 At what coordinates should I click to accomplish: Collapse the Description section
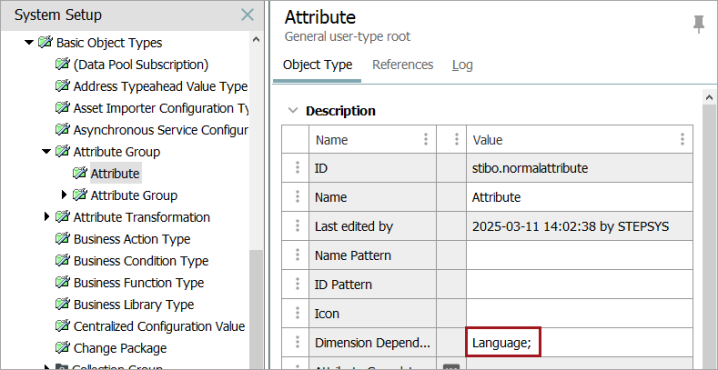[292, 111]
